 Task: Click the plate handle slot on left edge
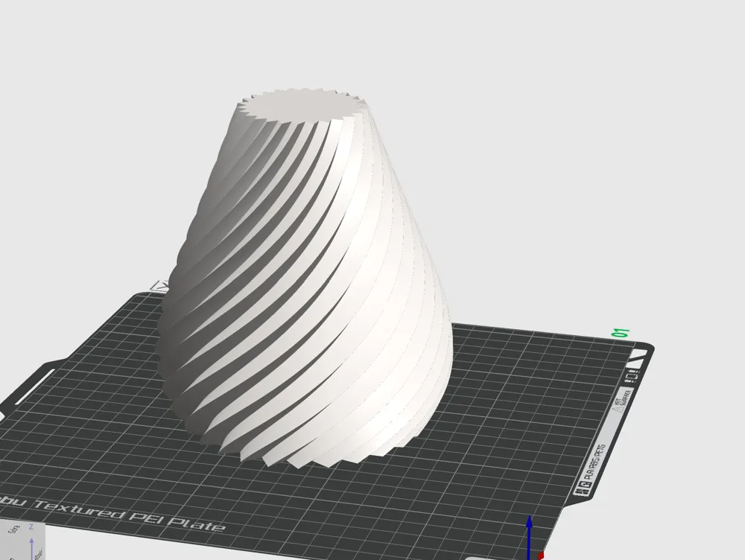(34, 387)
